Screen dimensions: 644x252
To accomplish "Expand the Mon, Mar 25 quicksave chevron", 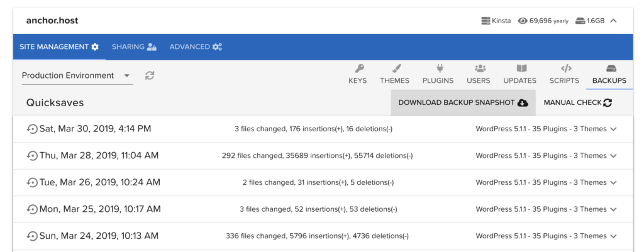I will coord(613,209).
